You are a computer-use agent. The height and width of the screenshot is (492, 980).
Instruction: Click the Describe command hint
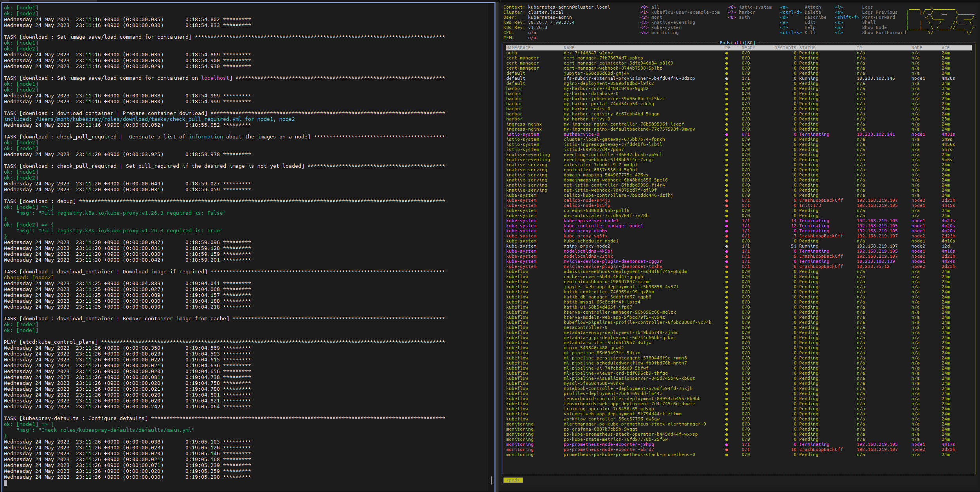click(x=815, y=18)
